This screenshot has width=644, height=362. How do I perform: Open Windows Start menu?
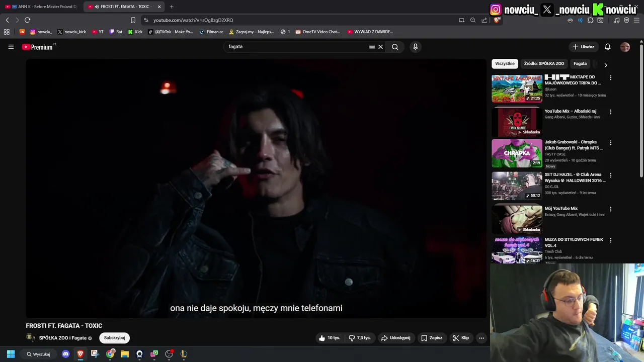11,354
